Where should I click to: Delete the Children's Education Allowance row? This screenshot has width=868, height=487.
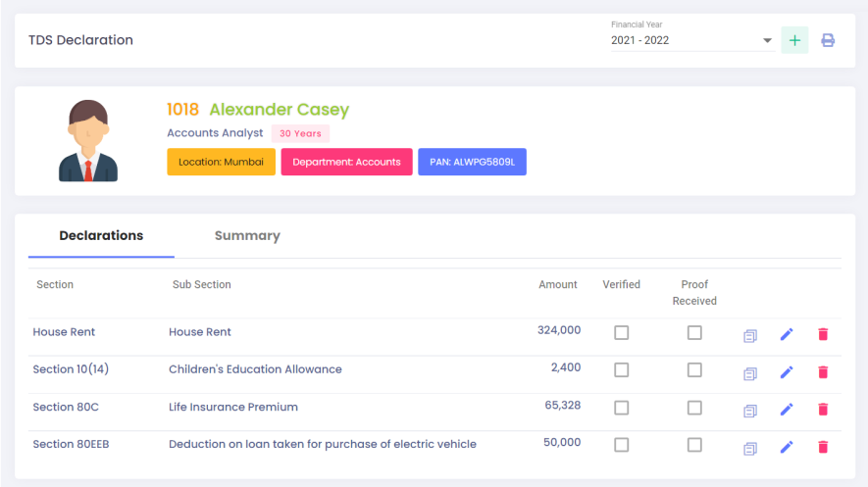coord(823,372)
